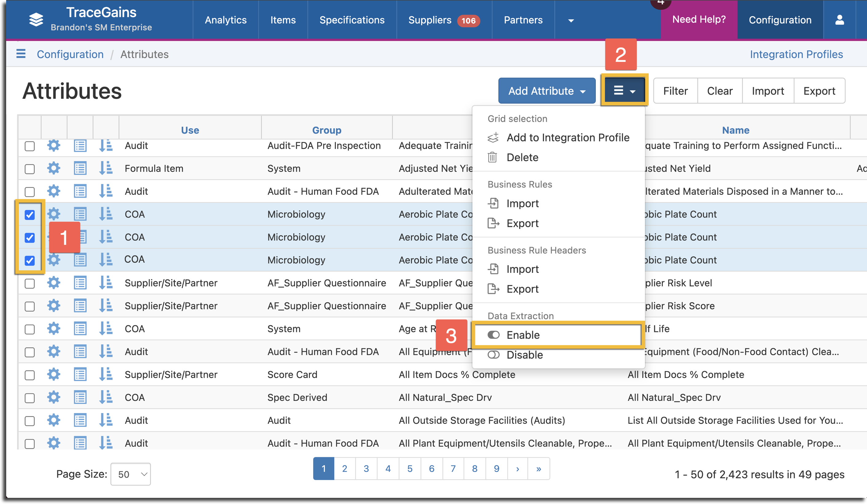Image resolution: width=867 pixels, height=504 pixels.
Task: Go to page 2 of results
Action: tap(344, 469)
